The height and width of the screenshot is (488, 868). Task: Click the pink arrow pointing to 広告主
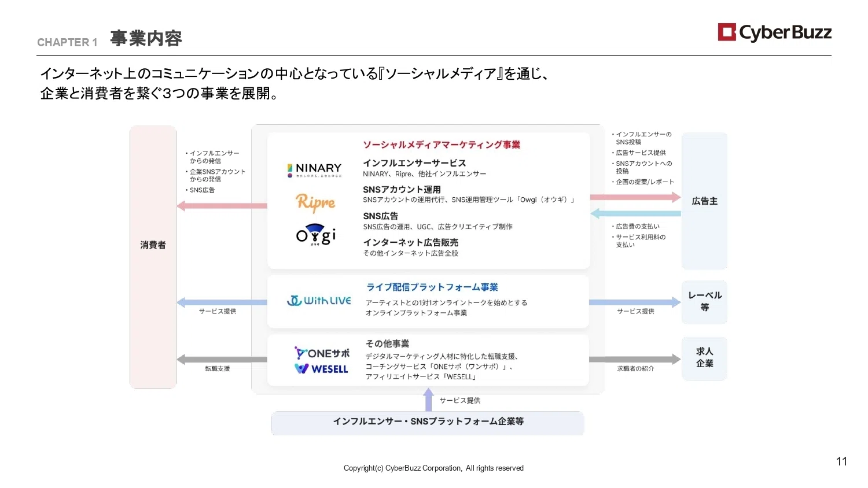(x=635, y=197)
